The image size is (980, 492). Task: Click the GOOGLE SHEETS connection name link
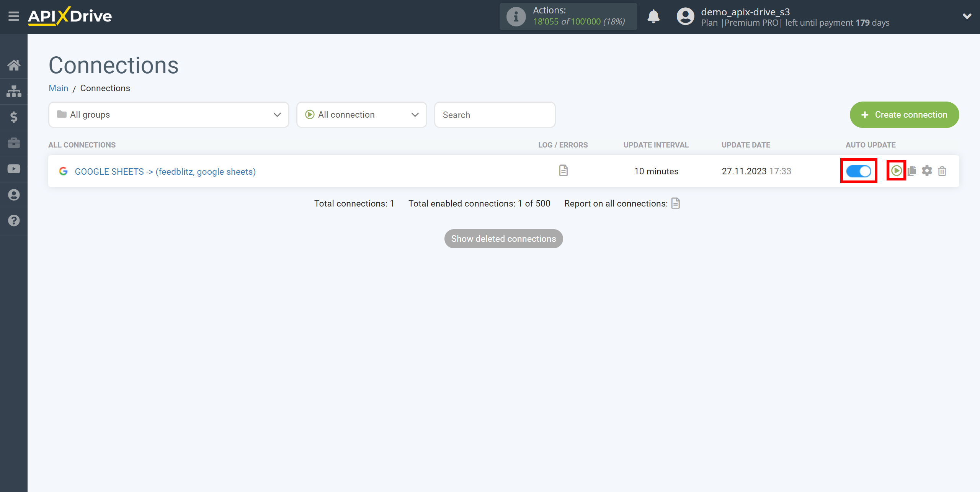point(165,171)
